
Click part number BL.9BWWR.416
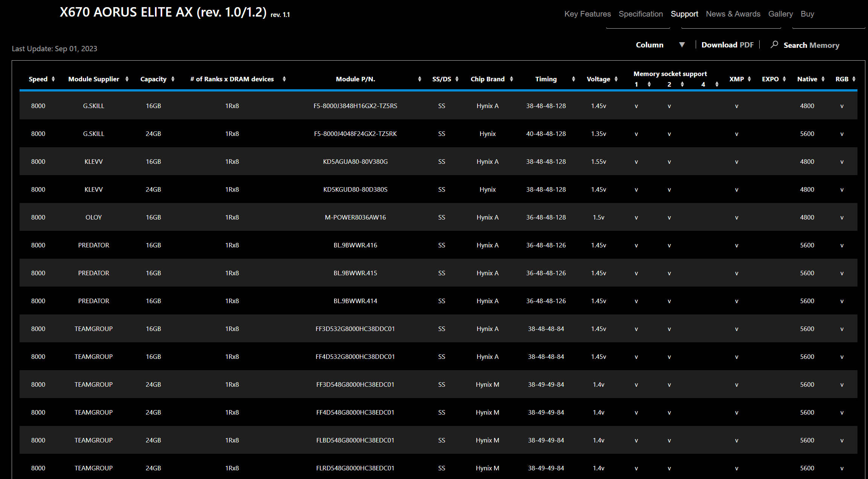[356, 245]
